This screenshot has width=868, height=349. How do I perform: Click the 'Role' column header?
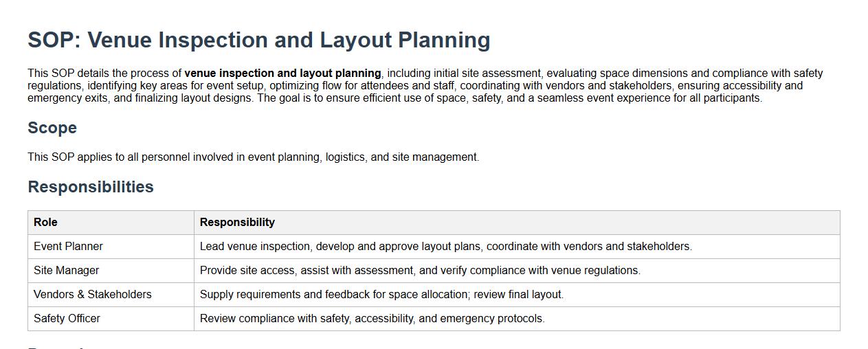click(x=45, y=223)
